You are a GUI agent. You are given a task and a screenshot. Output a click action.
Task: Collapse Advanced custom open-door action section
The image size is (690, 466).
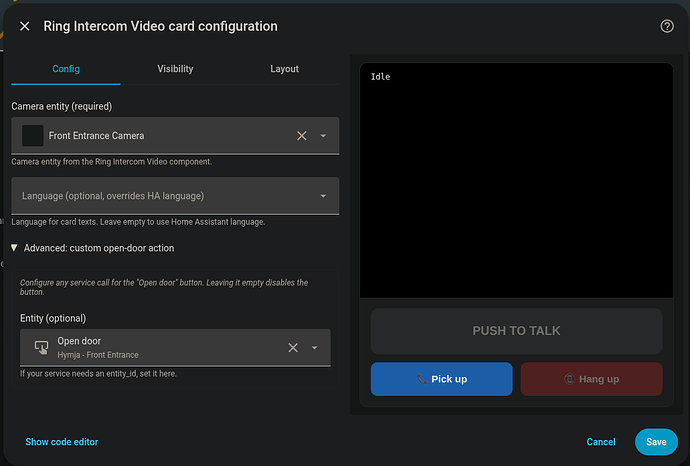pyautogui.click(x=93, y=248)
